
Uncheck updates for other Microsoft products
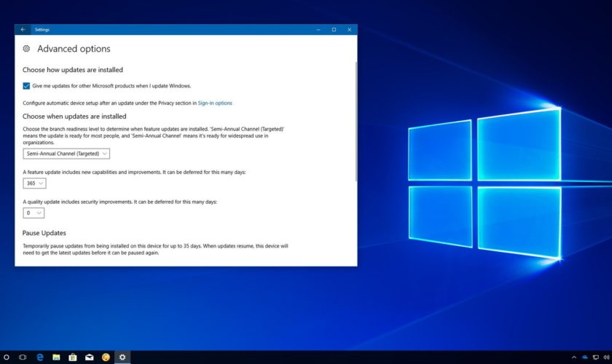click(27, 86)
